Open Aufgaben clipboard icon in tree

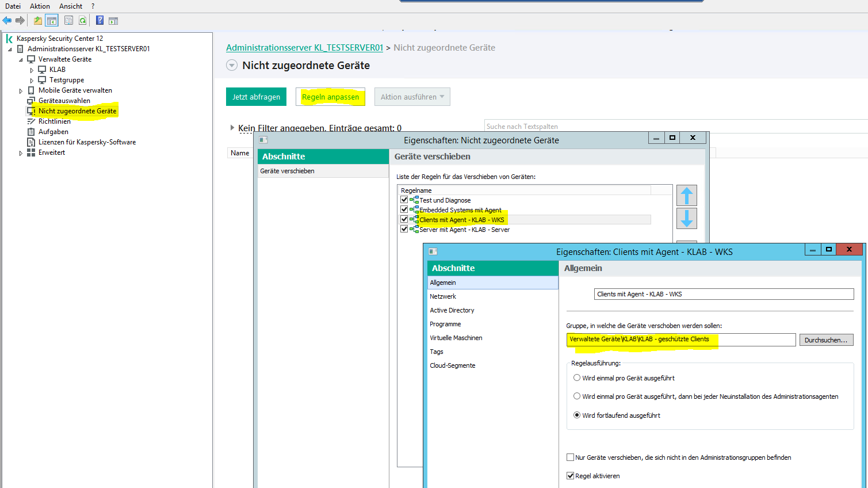pyautogui.click(x=31, y=132)
